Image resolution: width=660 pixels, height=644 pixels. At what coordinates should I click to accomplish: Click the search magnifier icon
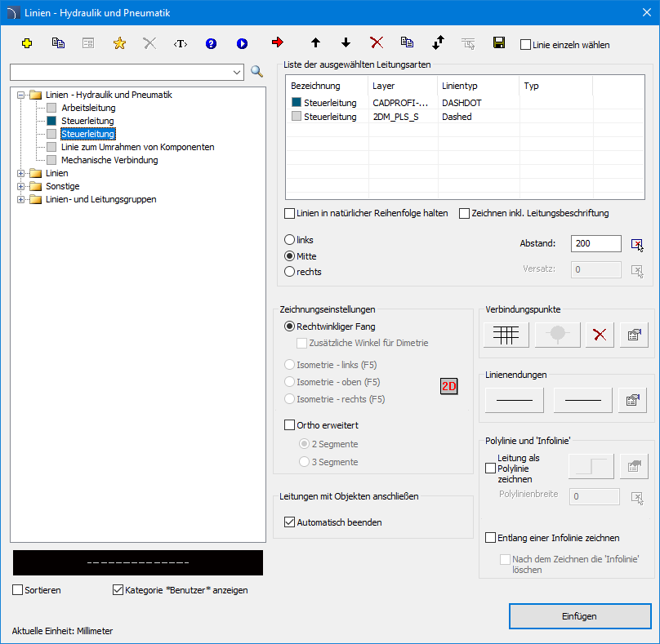256,72
